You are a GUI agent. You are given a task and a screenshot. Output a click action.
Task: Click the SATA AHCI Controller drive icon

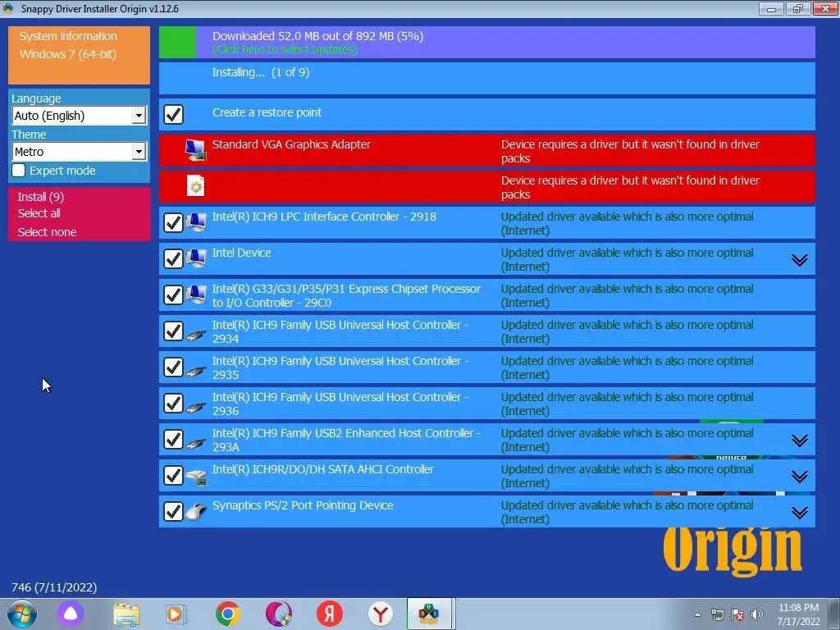pos(196,477)
